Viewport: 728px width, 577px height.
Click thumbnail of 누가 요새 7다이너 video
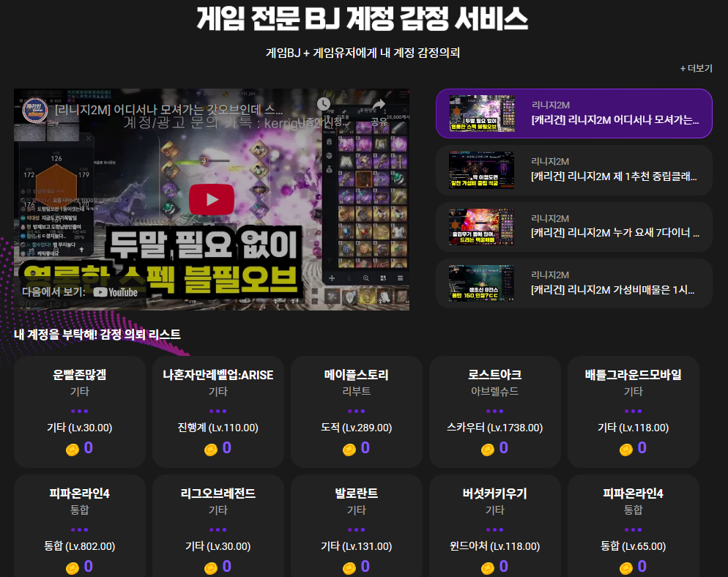(x=481, y=227)
